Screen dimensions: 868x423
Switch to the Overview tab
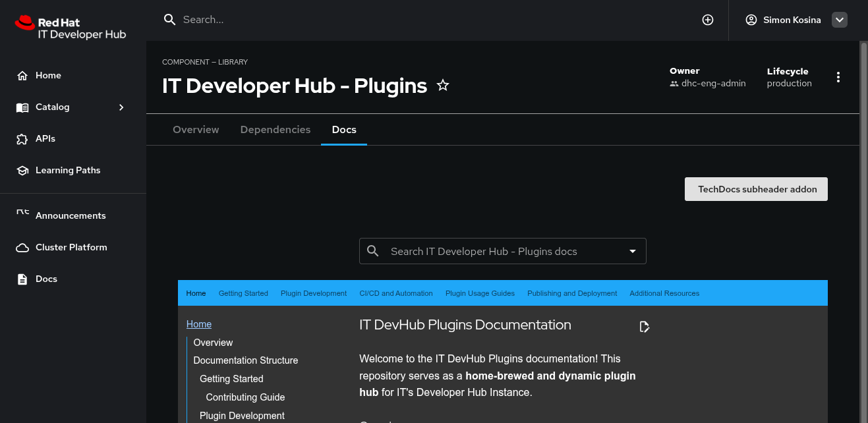tap(196, 130)
